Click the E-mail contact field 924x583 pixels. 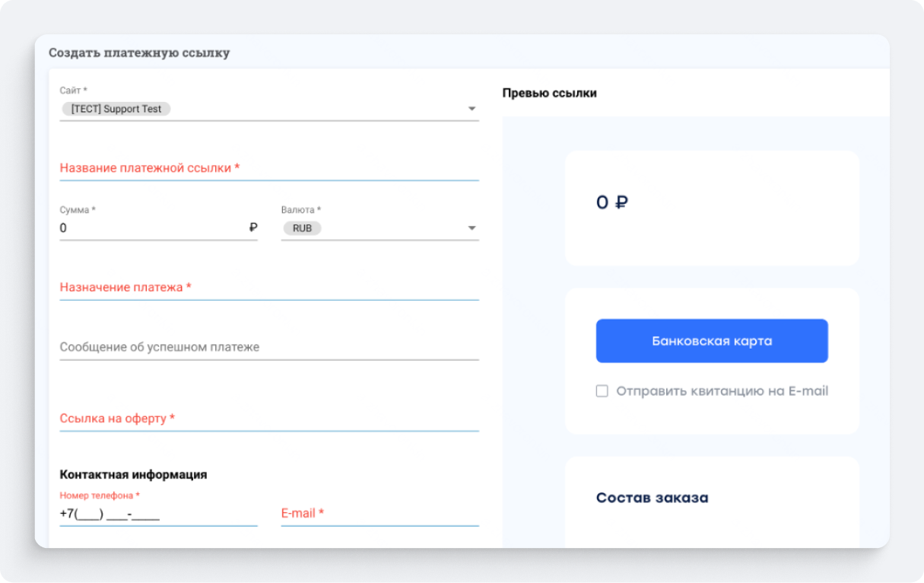pyautogui.click(x=379, y=514)
